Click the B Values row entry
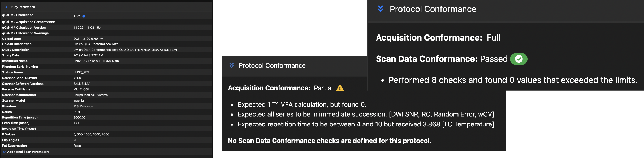Screen dimensions: 644x158 click(x=91, y=134)
